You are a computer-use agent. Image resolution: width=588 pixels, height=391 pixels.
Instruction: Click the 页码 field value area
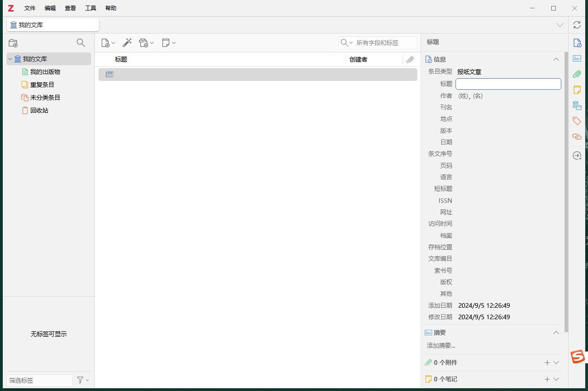click(508, 166)
